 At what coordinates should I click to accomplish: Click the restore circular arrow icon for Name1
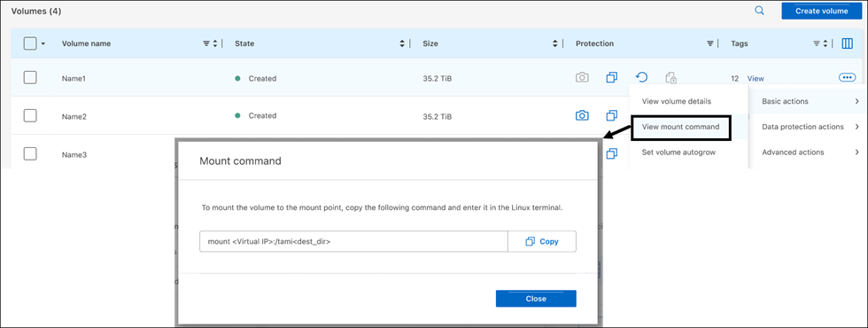(x=641, y=77)
